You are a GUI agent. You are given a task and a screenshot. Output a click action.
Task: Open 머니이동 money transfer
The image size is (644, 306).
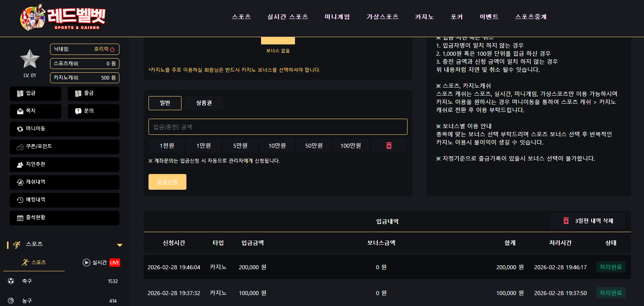[x=65, y=129]
